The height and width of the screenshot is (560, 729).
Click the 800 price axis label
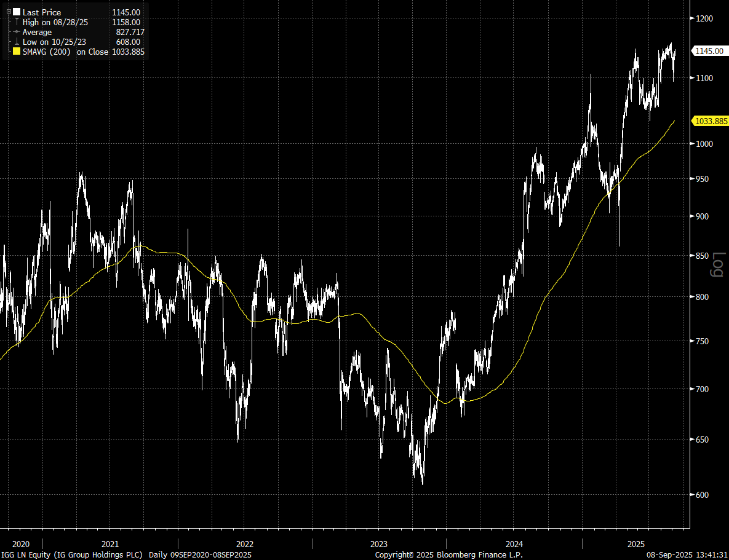(x=703, y=297)
